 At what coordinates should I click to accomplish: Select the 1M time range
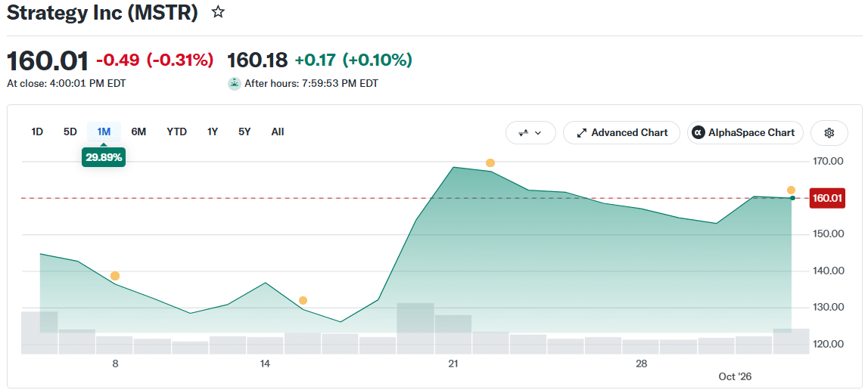click(104, 132)
